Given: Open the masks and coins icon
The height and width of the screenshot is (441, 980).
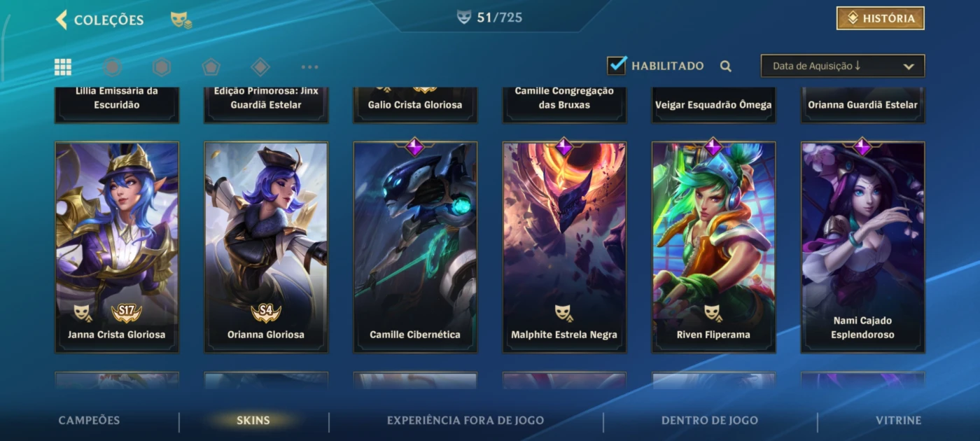Looking at the screenshot, I should pos(181,20).
